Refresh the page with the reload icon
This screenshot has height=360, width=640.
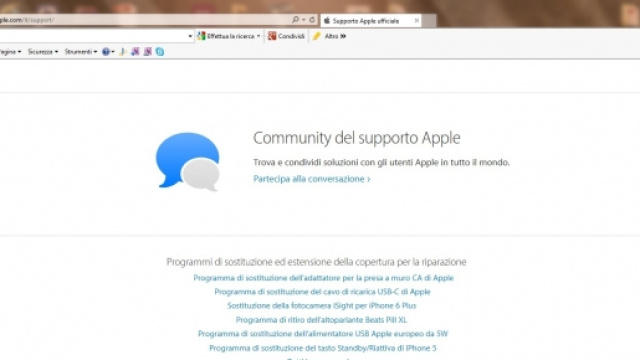(312, 20)
